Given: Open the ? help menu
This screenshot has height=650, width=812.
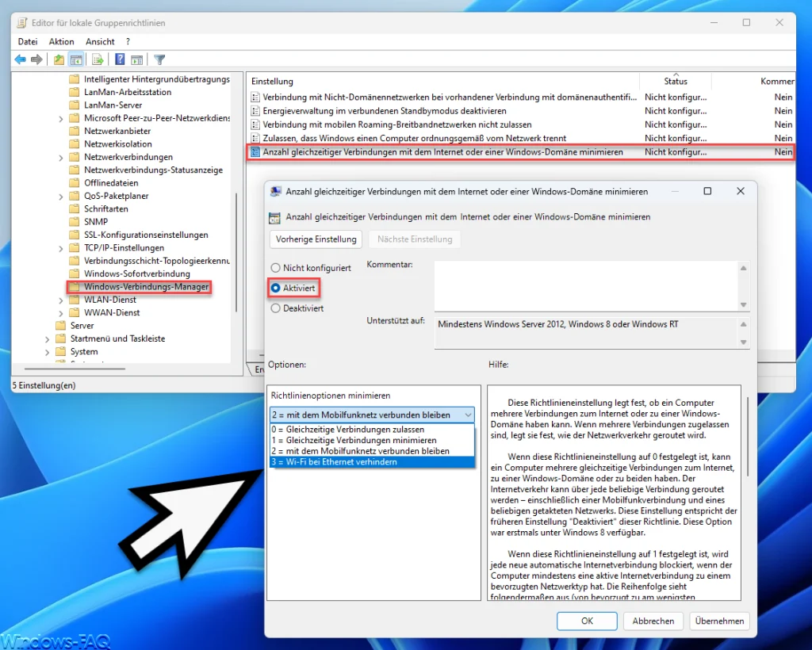Looking at the screenshot, I should point(128,41).
